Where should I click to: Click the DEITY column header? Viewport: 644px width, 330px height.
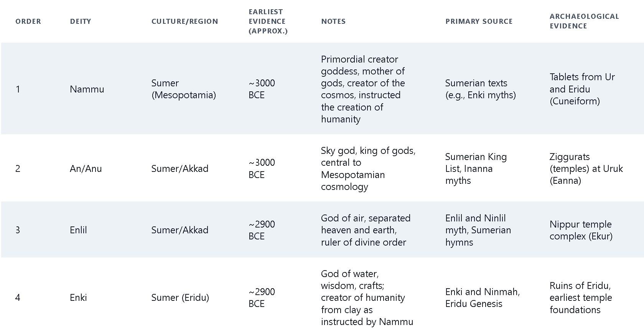tap(81, 21)
